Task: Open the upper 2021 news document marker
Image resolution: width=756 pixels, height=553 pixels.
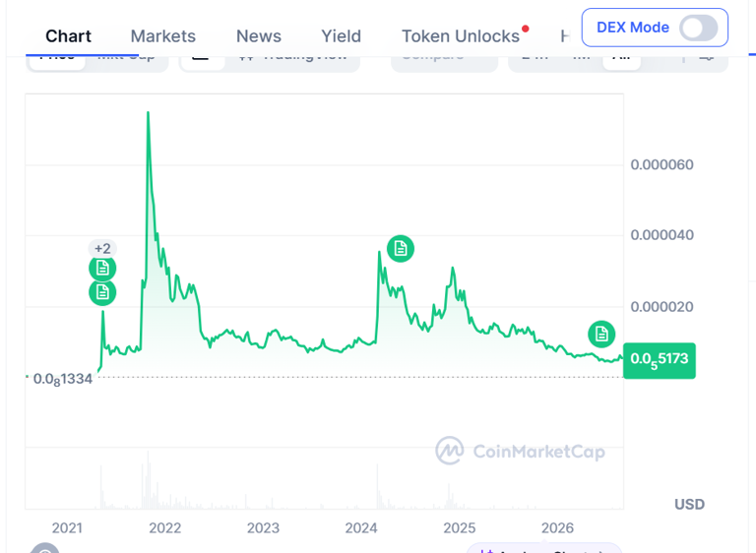Action: tap(102, 268)
